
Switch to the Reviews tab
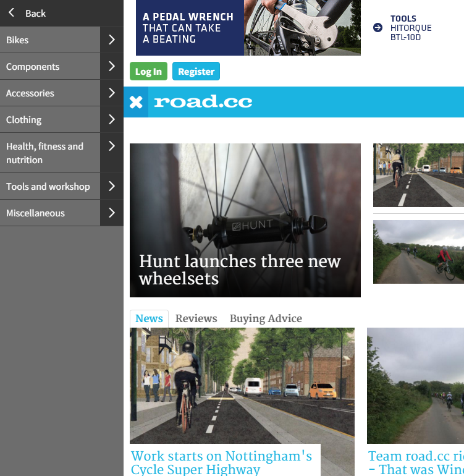[196, 318]
